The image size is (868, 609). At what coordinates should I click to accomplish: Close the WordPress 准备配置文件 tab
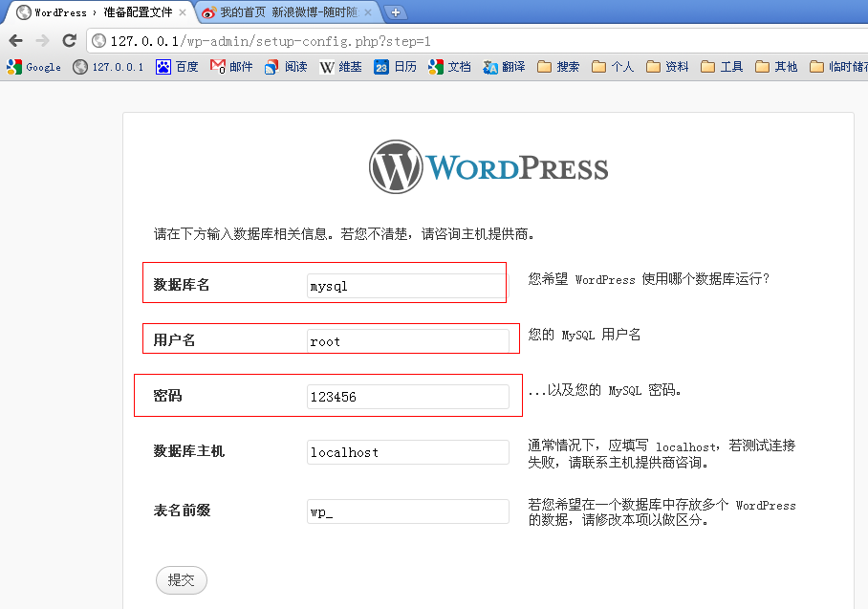183,12
